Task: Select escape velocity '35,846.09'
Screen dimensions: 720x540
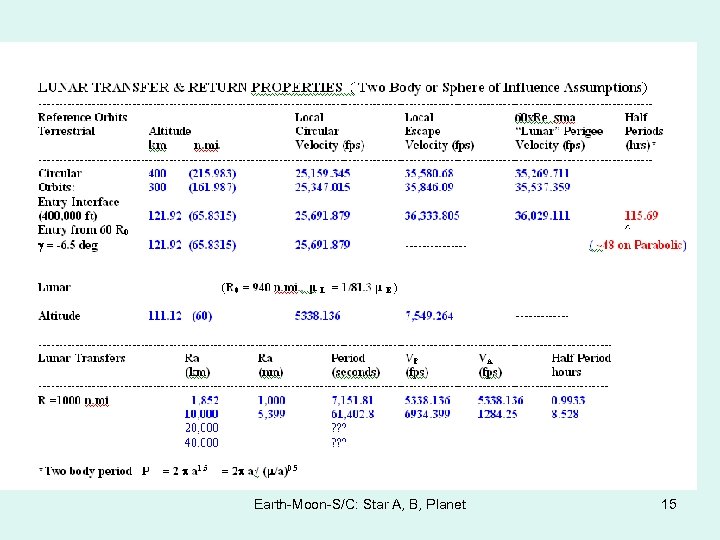Action: (429, 187)
